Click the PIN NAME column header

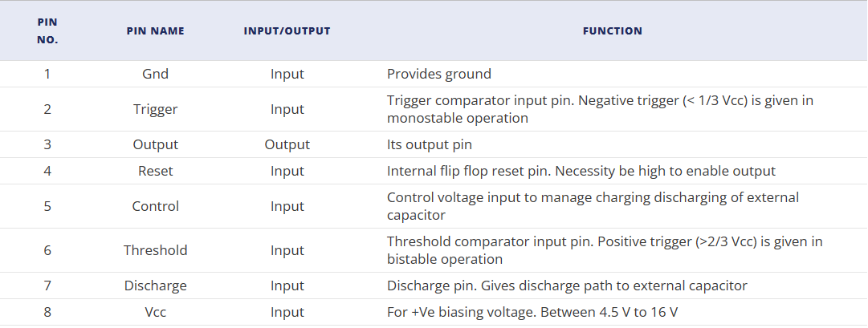pos(155,31)
